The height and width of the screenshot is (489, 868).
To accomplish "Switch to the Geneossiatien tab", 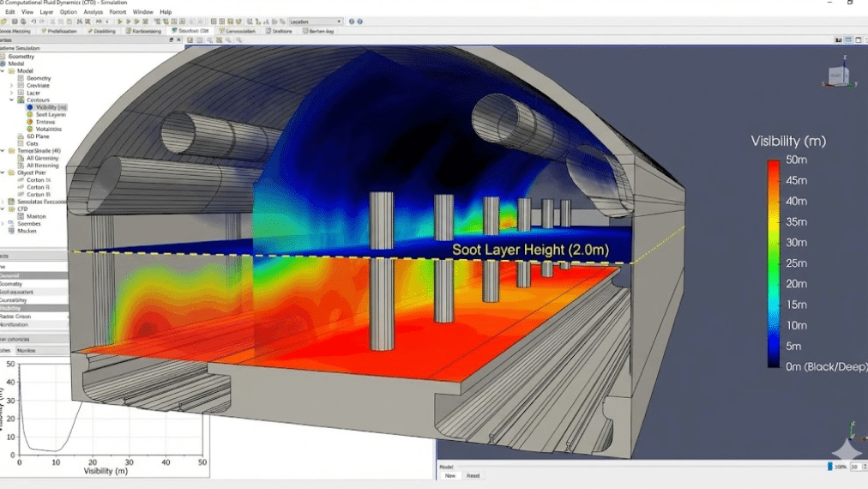I will (237, 31).
